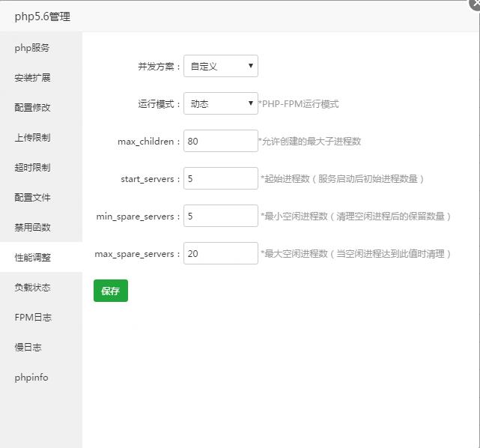Go to 配置修改 in sidebar
Viewport: 480px width, 448px height.
[32, 108]
